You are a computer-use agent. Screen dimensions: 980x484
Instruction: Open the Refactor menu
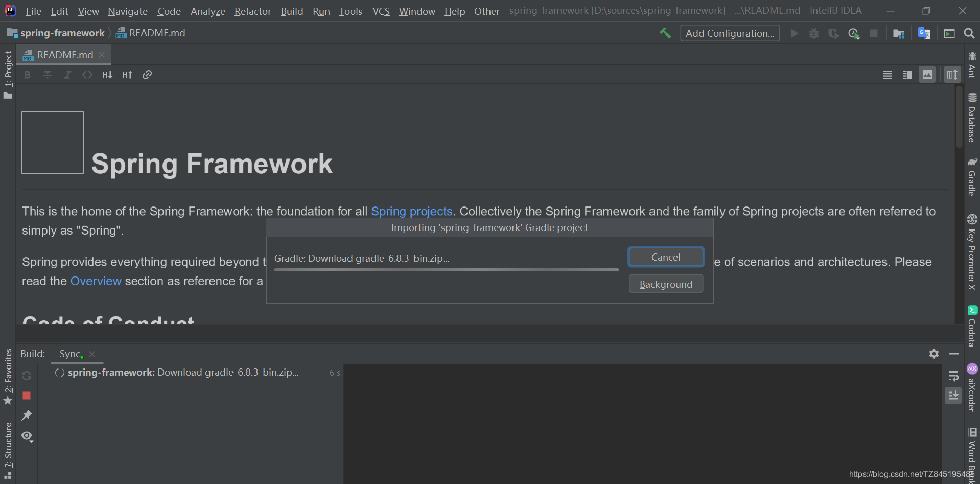point(252,11)
